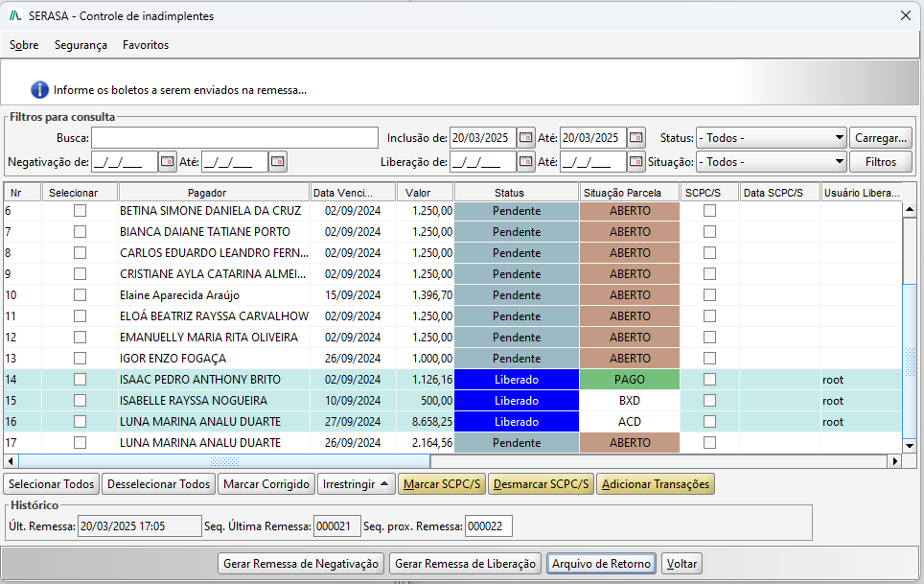Expand the Irrestringir dropdown button
The height and width of the screenshot is (584, 924).
355,484
